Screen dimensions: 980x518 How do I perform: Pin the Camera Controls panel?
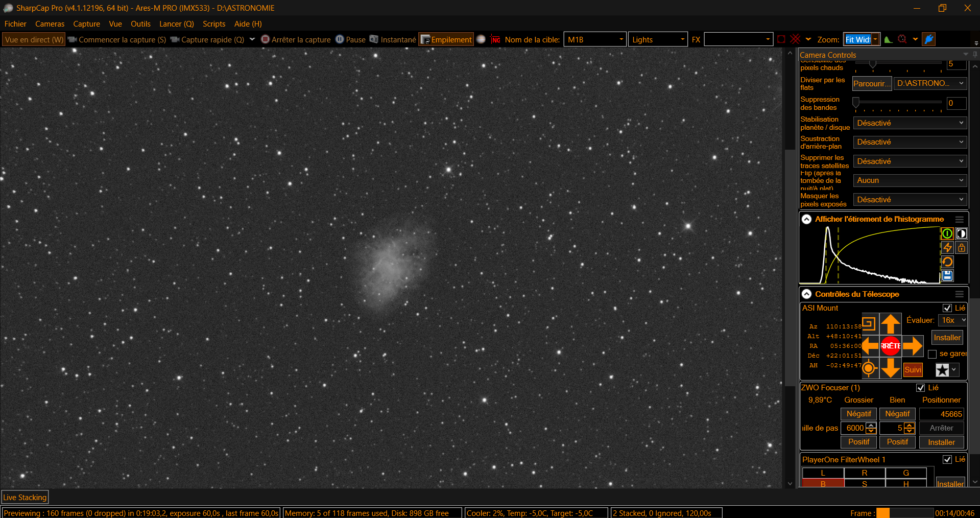tap(975, 55)
